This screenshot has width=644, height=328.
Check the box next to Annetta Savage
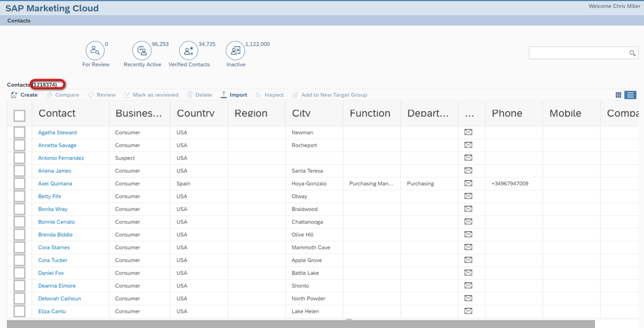click(19, 146)
